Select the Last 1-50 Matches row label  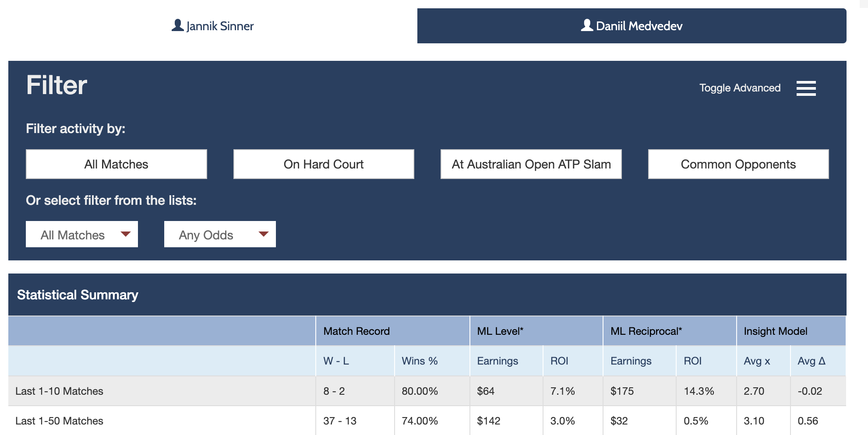(x=59, y=421)
